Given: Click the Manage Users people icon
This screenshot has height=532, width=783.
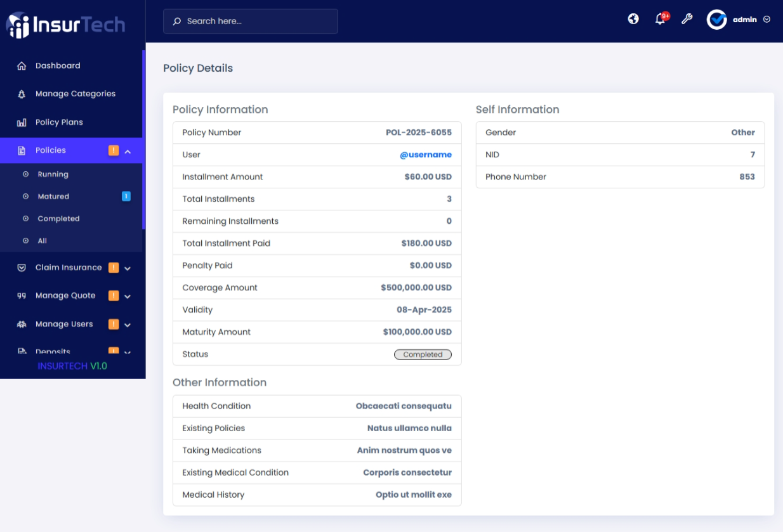Looking at the screenshot, I should [22, 324].
